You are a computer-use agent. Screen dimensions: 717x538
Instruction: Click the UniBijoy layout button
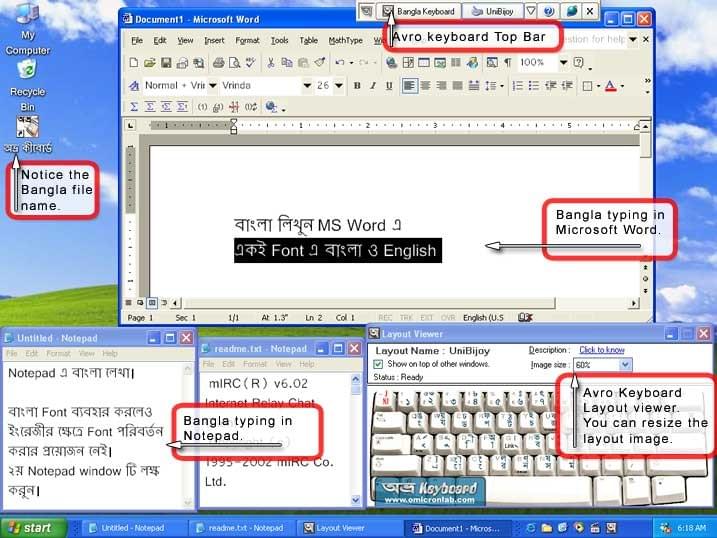coord(492,11)
